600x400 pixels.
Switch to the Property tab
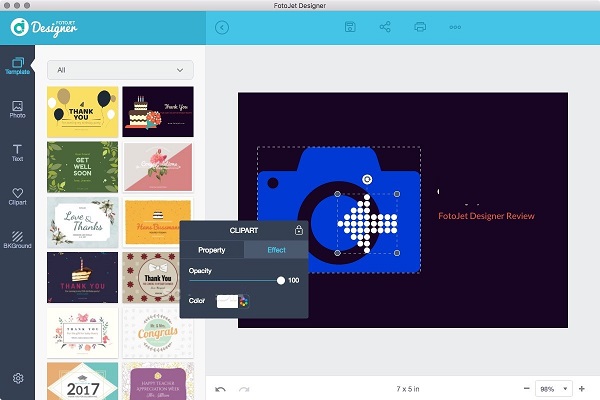coord(212,250)
